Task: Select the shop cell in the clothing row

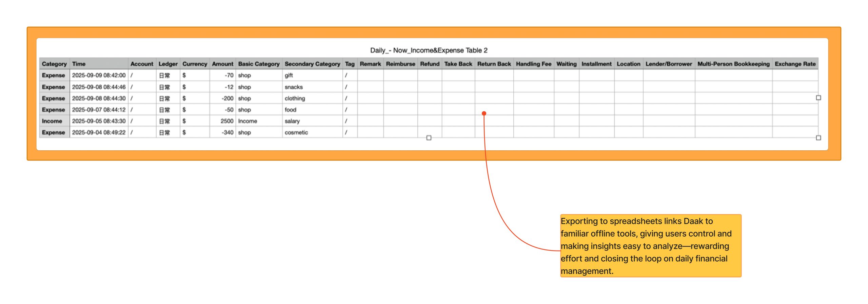Action: pos(259,98)
